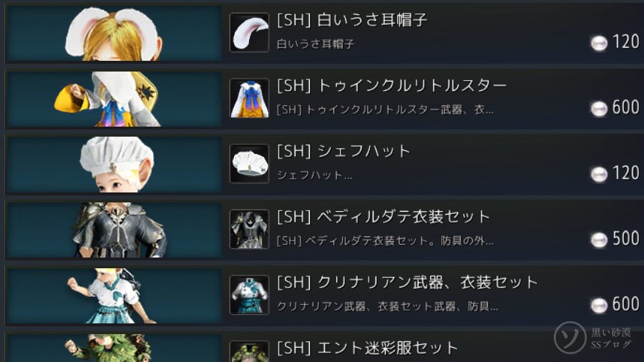The height and width of the screenshot is (362, 644).
Task: Click the 600 price on the トゥインクルリトルスター row
Action: point(626,107)
